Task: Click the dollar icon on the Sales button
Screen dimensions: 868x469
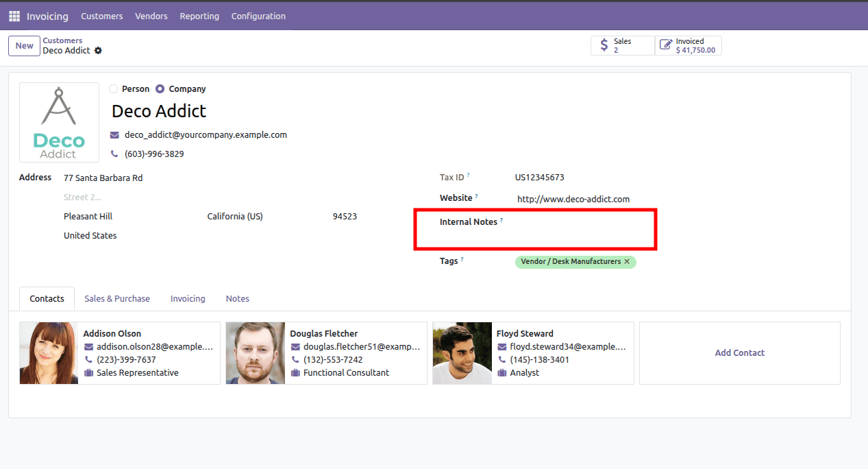Action: pos(604,45)
